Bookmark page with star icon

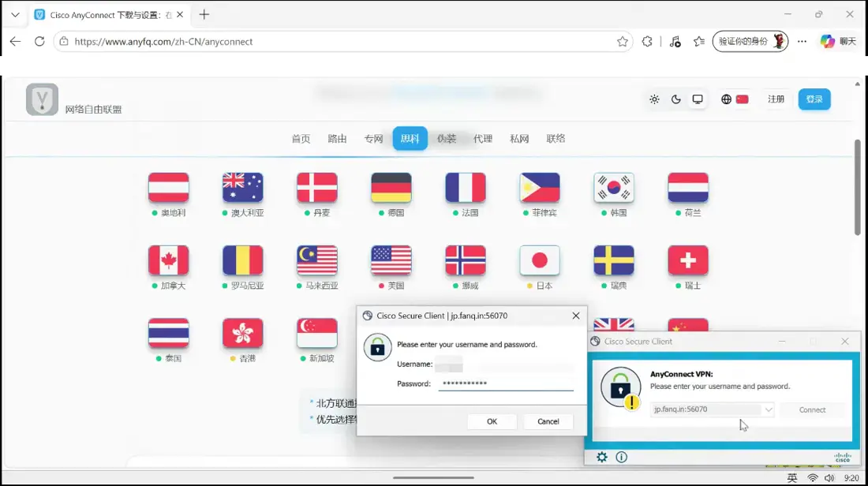623,42
